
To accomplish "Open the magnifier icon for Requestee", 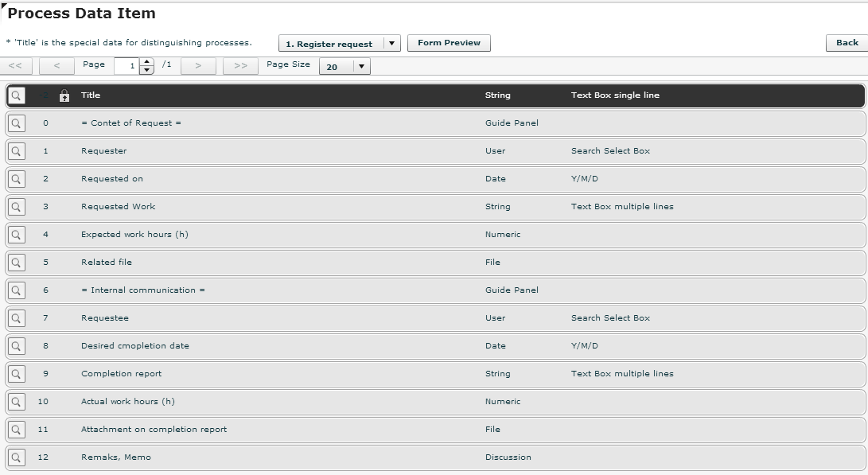I will click(x=16, y=317).
